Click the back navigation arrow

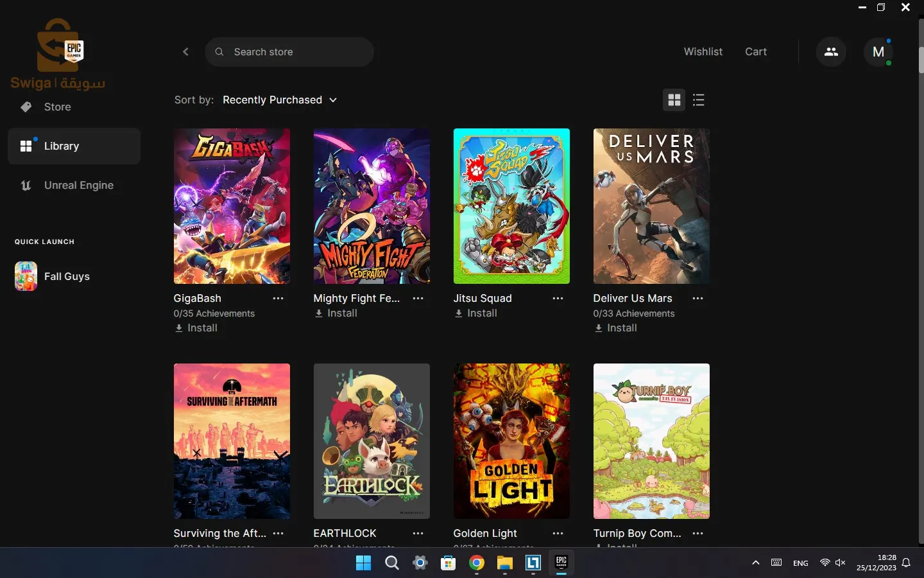coord(185,52)
